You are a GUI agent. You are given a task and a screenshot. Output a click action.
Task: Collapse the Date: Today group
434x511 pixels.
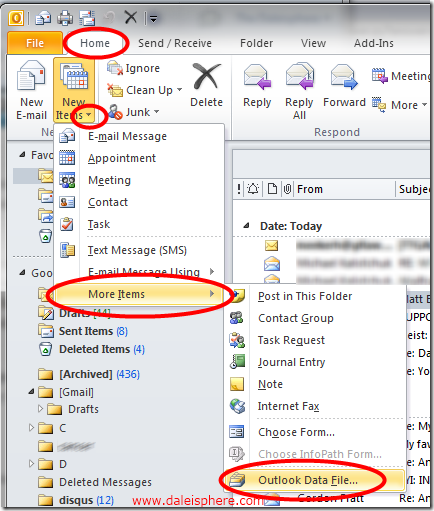click(x=246, y=226)
